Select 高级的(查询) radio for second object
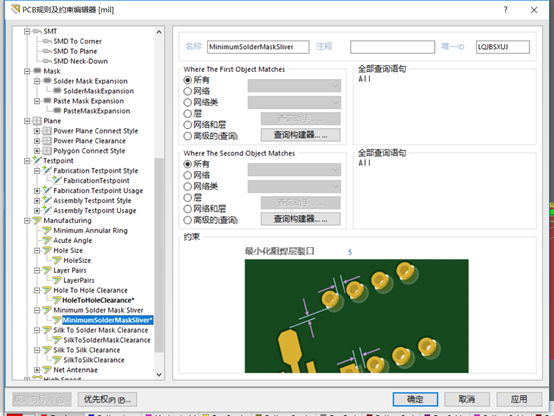554x416 pixels. coord(188,220)
